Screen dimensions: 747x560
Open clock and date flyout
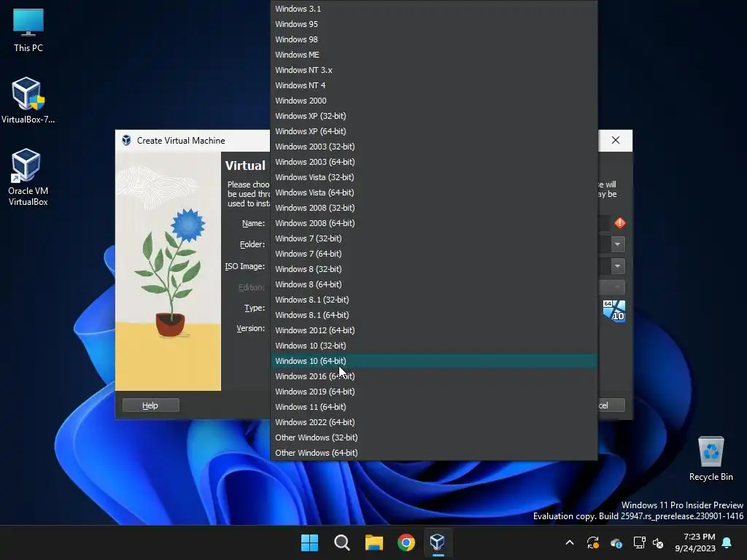(695, 542)
